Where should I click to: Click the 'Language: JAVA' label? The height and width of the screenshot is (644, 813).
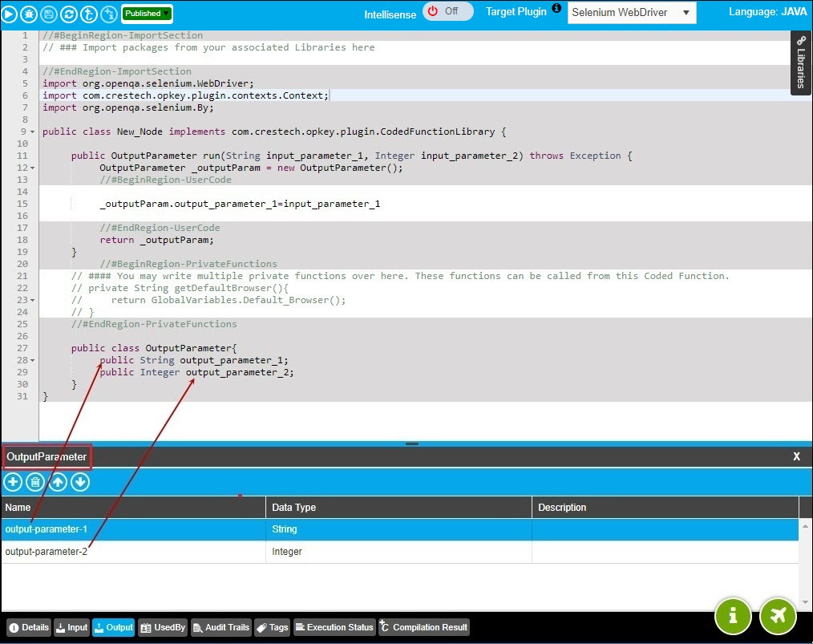coord(768,11)
